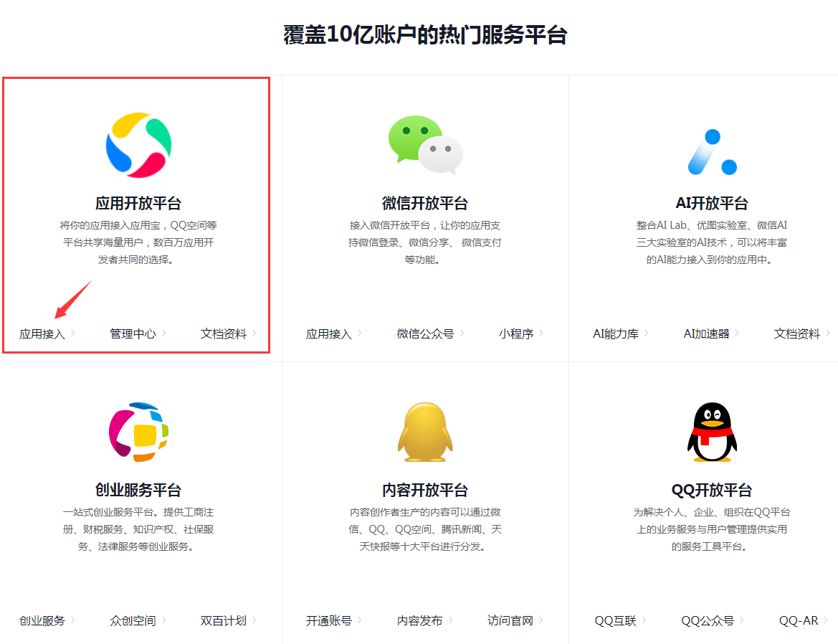Click chevron next to 内容发布
Viewport: 838px width, 644px height.
point(450,620)
